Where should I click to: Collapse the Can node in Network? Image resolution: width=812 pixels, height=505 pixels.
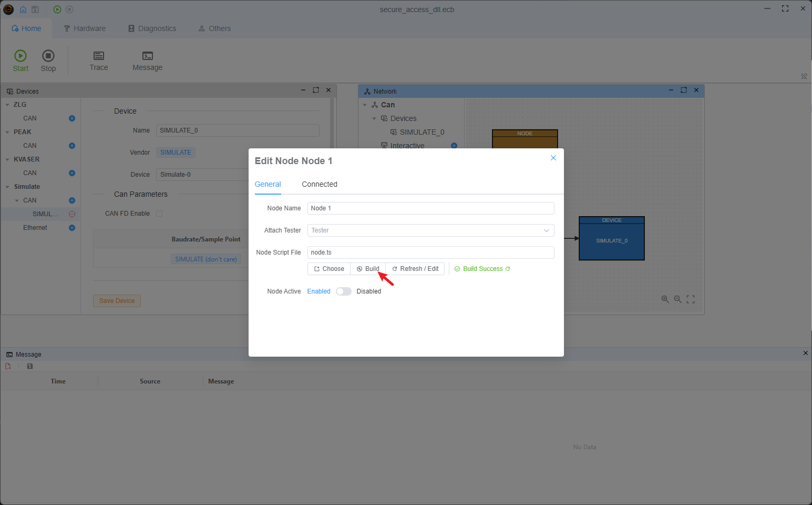coord(365,105)
